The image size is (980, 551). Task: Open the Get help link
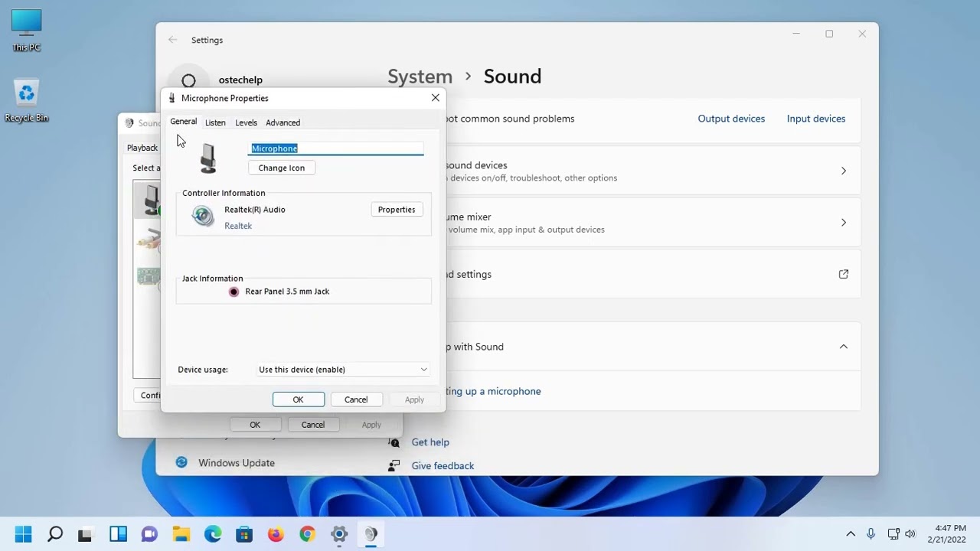coord(430,442)
